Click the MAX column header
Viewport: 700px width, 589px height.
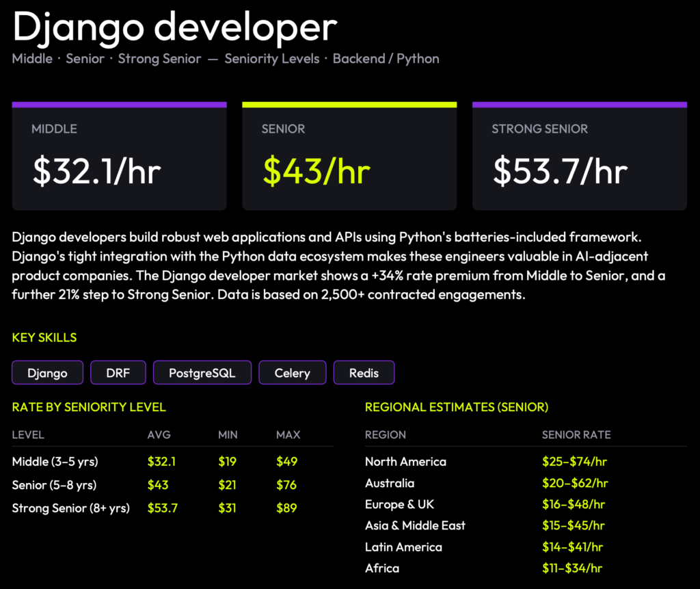point(288,435)
